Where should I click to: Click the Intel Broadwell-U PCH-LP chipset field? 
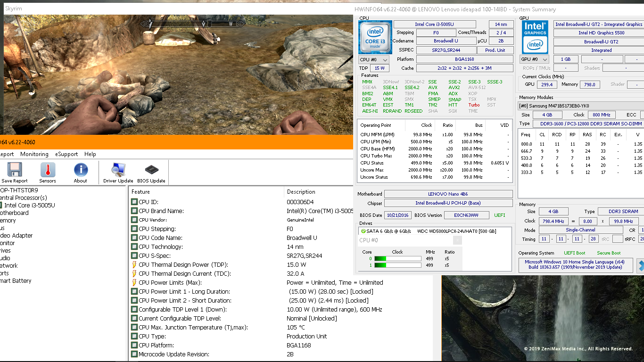[448, 203]
